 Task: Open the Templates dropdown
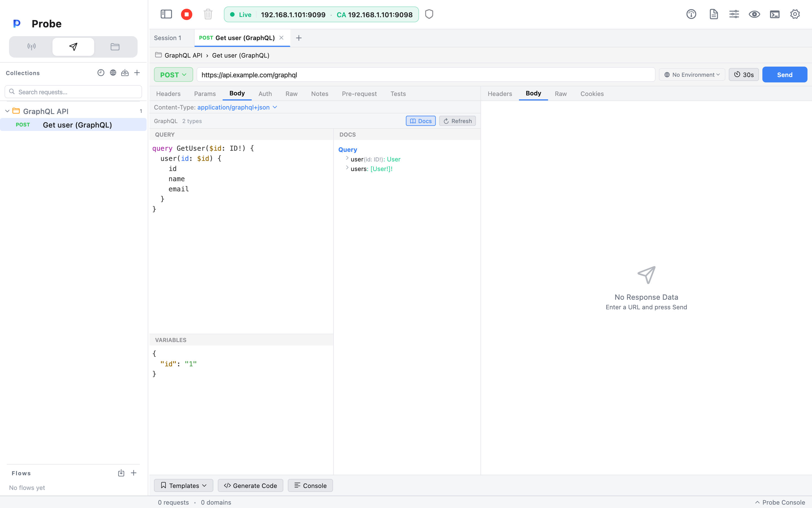[183, 485]
